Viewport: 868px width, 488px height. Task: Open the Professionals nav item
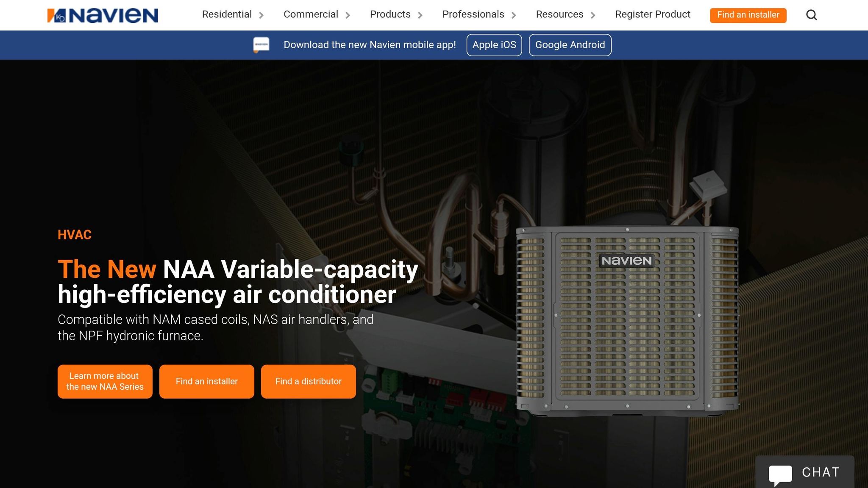pos(473,14)
